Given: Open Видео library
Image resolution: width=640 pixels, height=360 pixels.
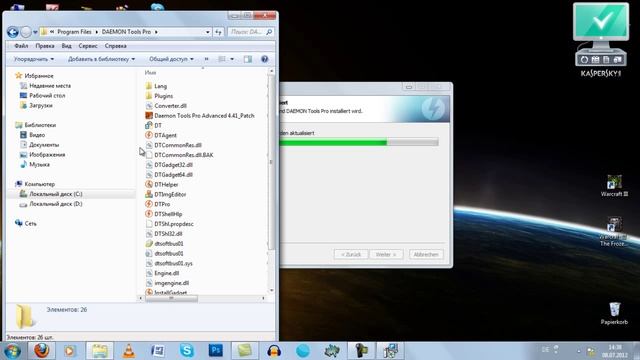Looking at the screenshot, I should click(x=37, y=135).
